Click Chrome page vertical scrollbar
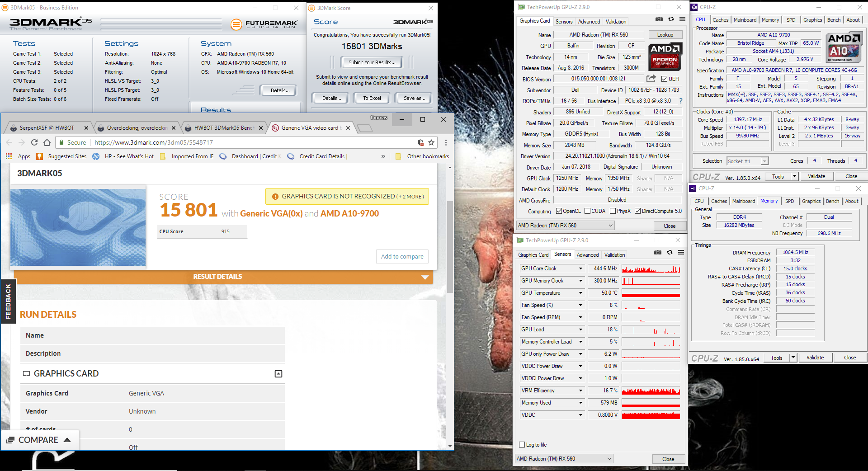This screenshot has height=471, width=868. coord(450,247)
